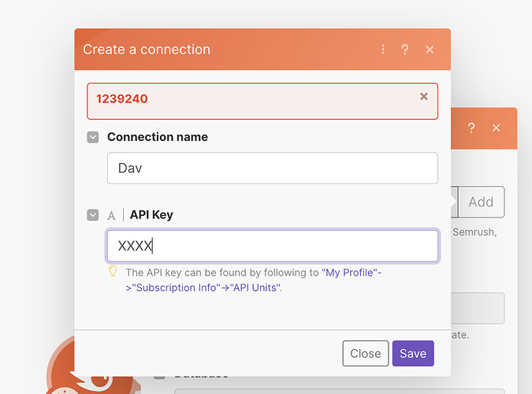The image size is (532, 394).
Task: Open the "API Units" link
Action: coord(255,288)
